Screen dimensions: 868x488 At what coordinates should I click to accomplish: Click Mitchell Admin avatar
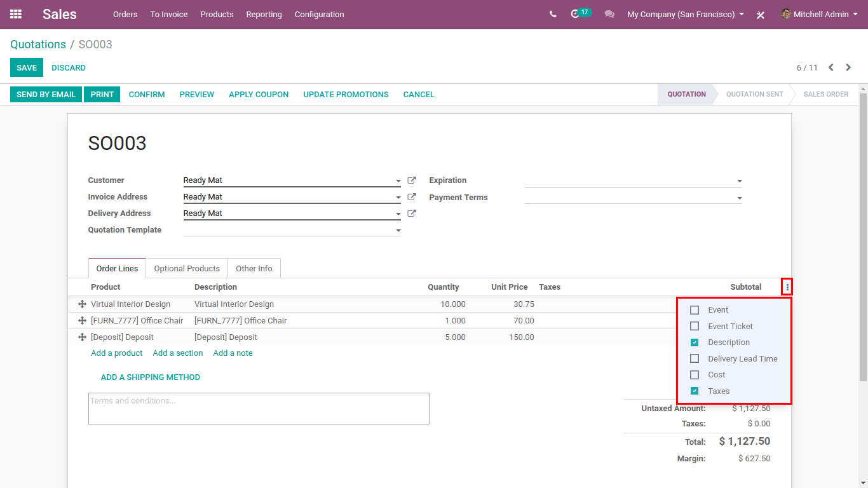click(x=786, y=14)
